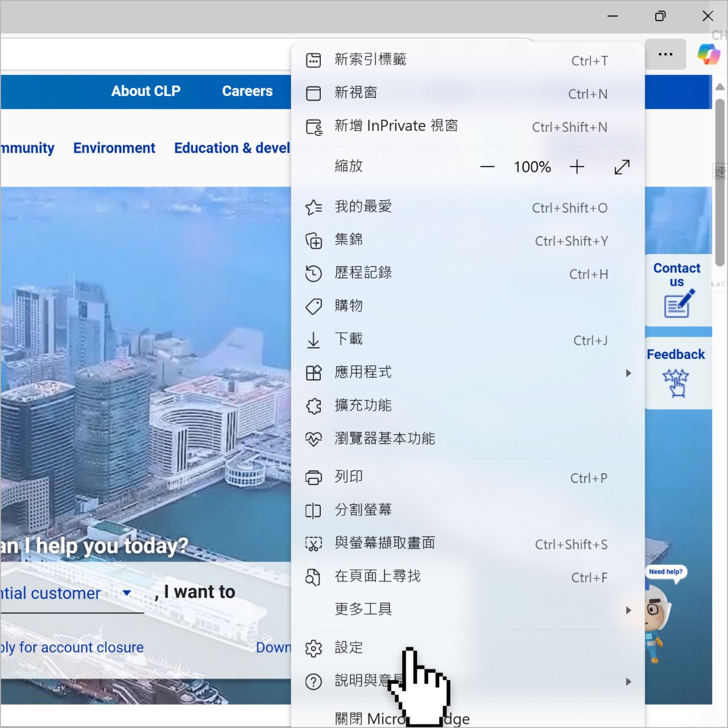This screenshot has height=728, width=728.
Task: Click the Contact us label
Action: coord(677,275)
